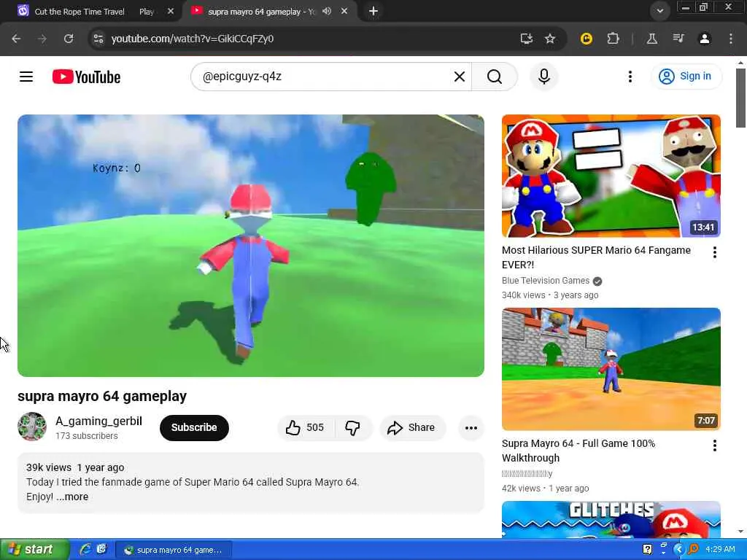Go back using browser back arrow
Screen dimensions: 747x560
[16, 39]
